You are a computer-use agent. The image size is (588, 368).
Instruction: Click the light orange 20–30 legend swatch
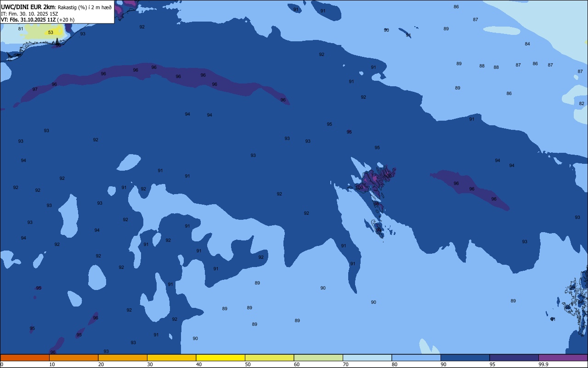(x=123, y=357)
